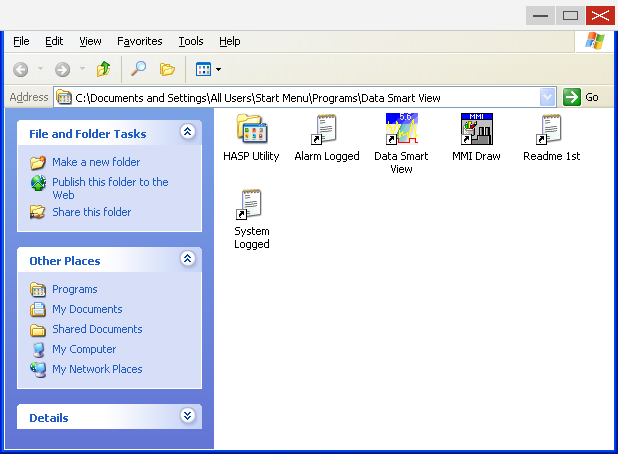Open the Favorites menu
Screen dimensions: 618x454
coord(140,41)
